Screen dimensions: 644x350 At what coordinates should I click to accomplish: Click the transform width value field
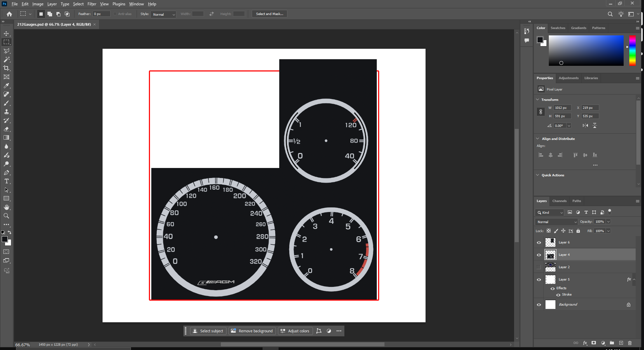(x=562, y=108)
